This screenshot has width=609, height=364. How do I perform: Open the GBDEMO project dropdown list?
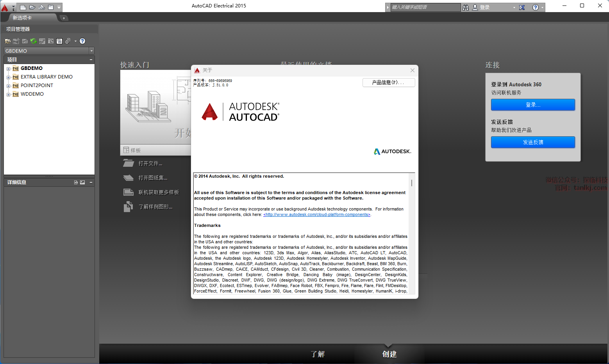[91, 51]
